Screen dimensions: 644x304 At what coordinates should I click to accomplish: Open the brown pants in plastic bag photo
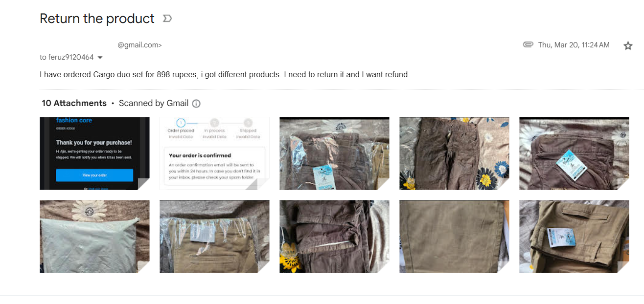[x=334, y=153]
